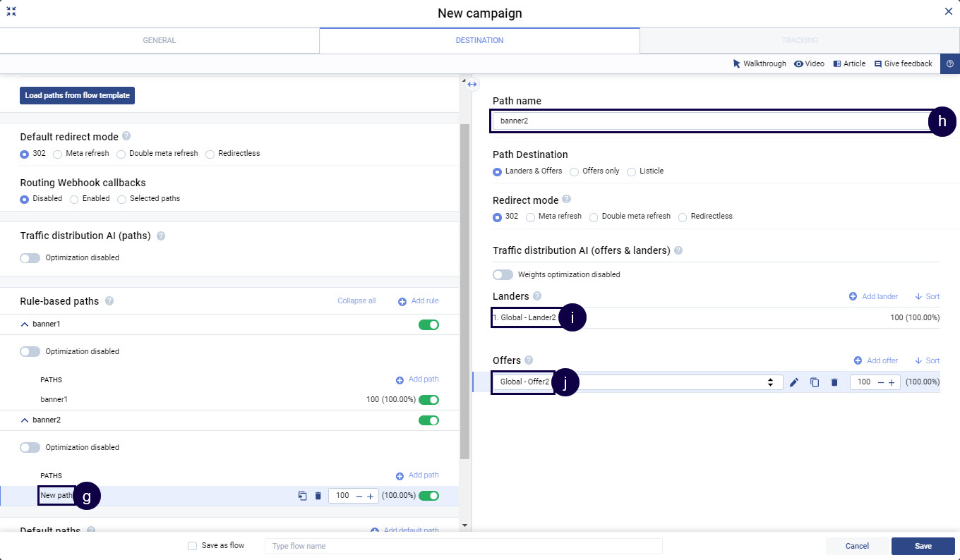Duplicate the Global - Offer2 offer

click(815, 382)
